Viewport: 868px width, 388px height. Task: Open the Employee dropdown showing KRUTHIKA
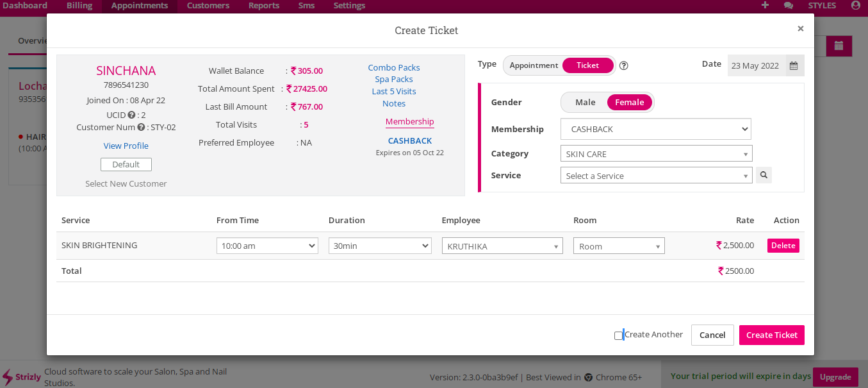click(502, 246)
